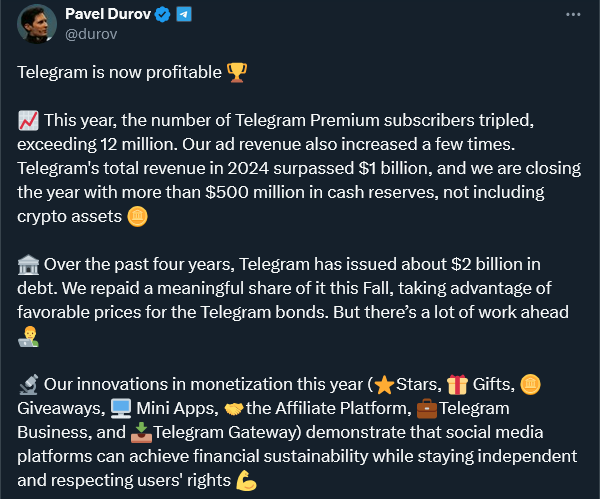Click the blue verified checkmark badge

click(x=164, y=15)
